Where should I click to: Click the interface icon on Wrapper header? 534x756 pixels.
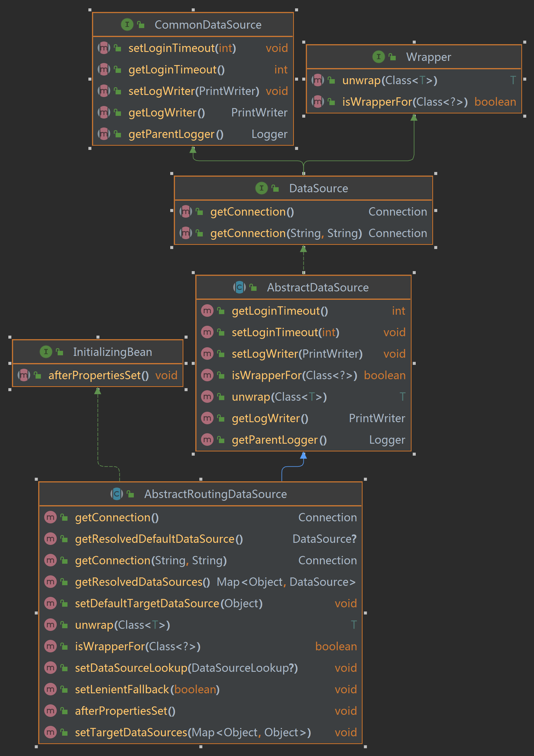[x=378, y=57]
